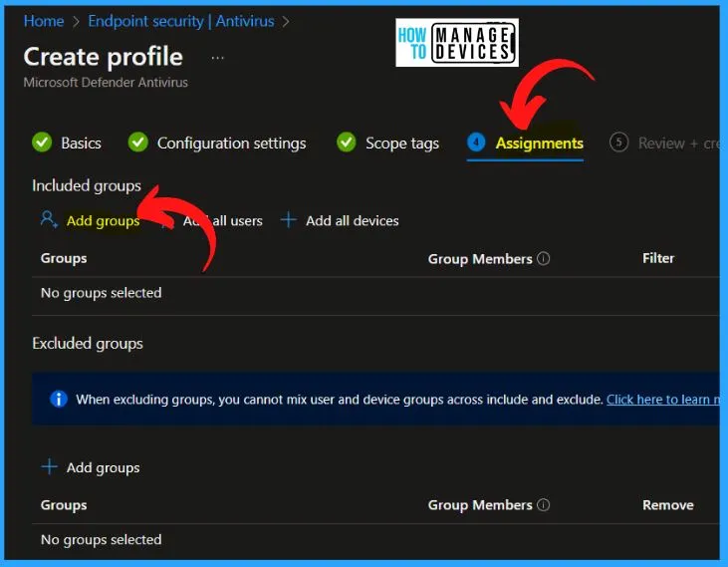Open Endpoint security | Antivirus breadcrumb
728x567 pixels.
[181, 21]
